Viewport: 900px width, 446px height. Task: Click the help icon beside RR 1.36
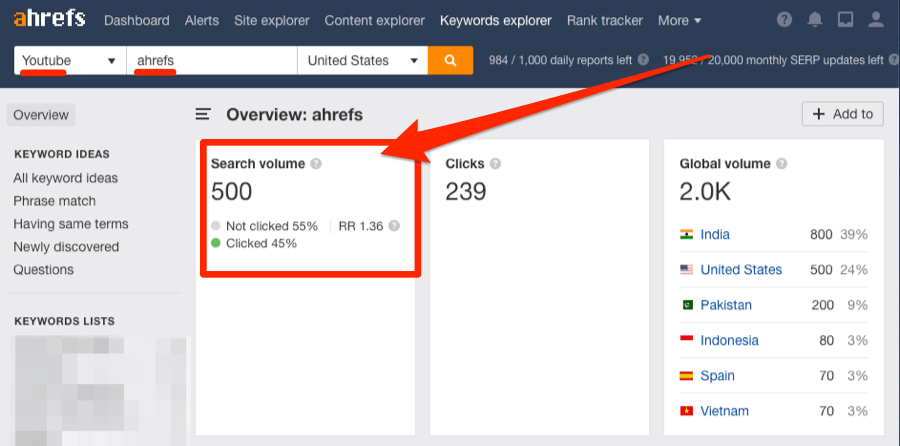394,226
